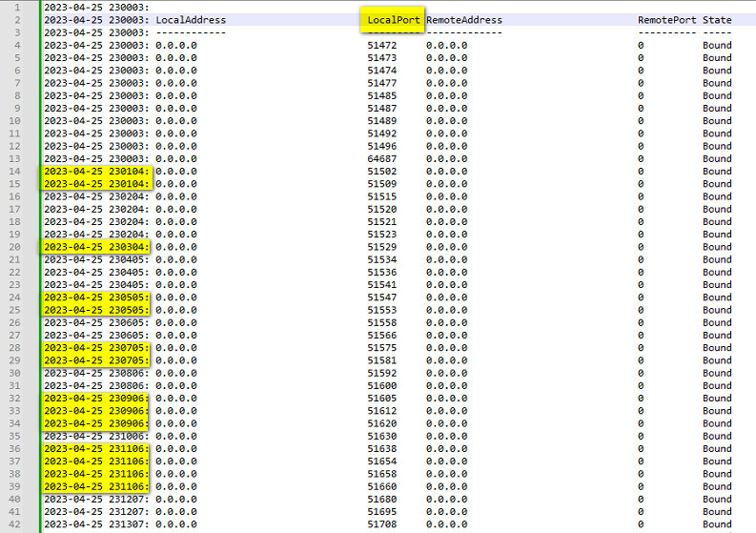Click local port 51536
The height and width of the screenshot is (533, 756).
tap(382, 272)
